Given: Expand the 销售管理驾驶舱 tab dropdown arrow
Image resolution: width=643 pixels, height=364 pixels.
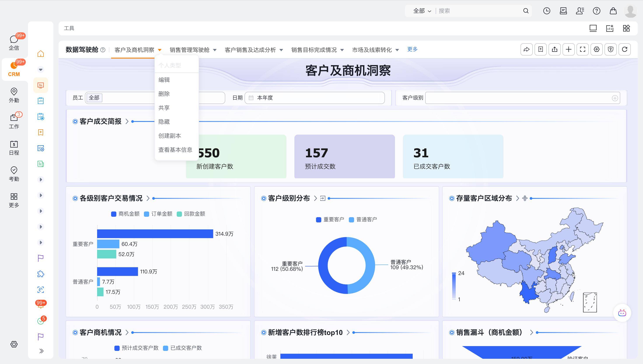Looking at the screenshot, I should coord(215,50).
